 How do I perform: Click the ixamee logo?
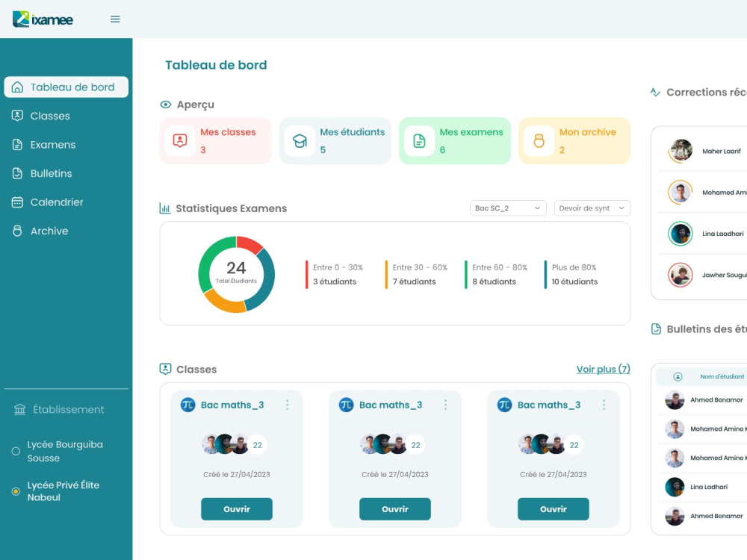[43, 19]
